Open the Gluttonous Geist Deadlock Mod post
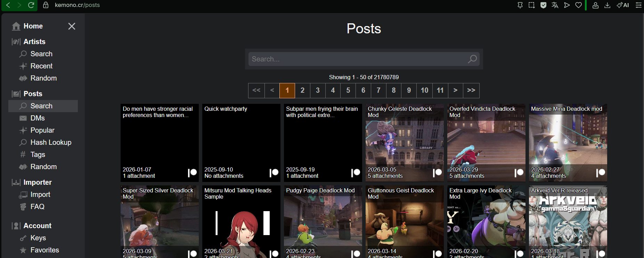 click(x=405, y=222)
